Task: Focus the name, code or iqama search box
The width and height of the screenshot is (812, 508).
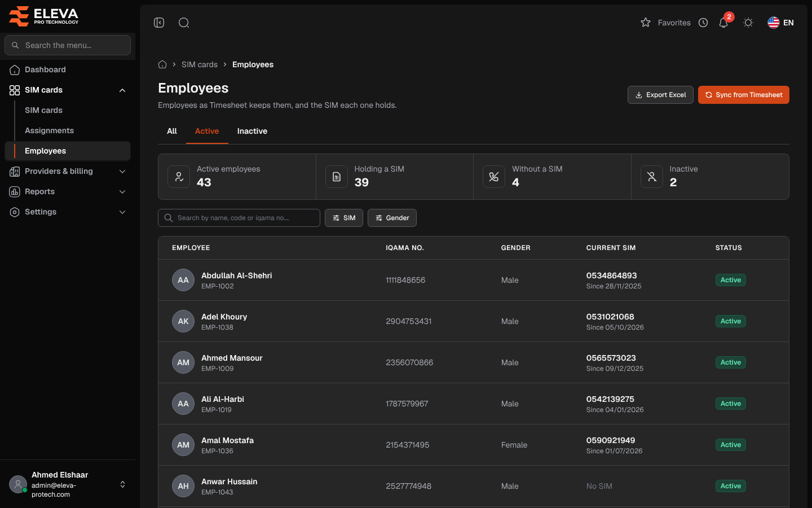Action: (239, 218)
